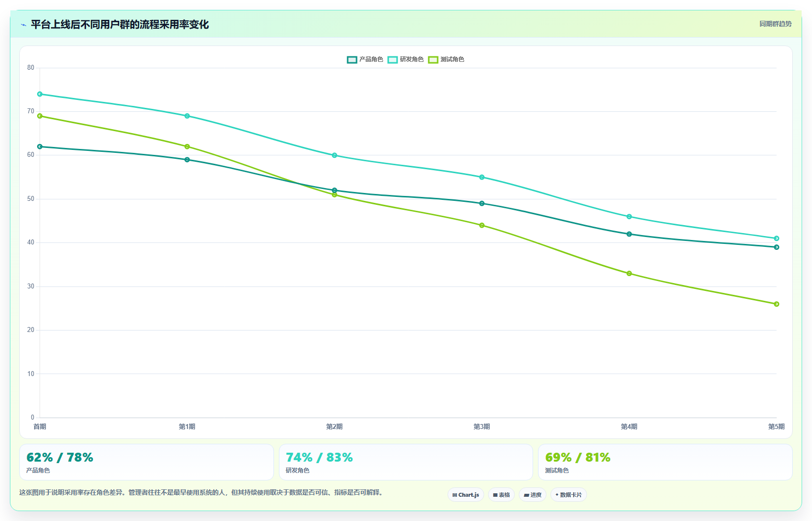Click the 同期群趋势 tag in header

pos(775,24)
